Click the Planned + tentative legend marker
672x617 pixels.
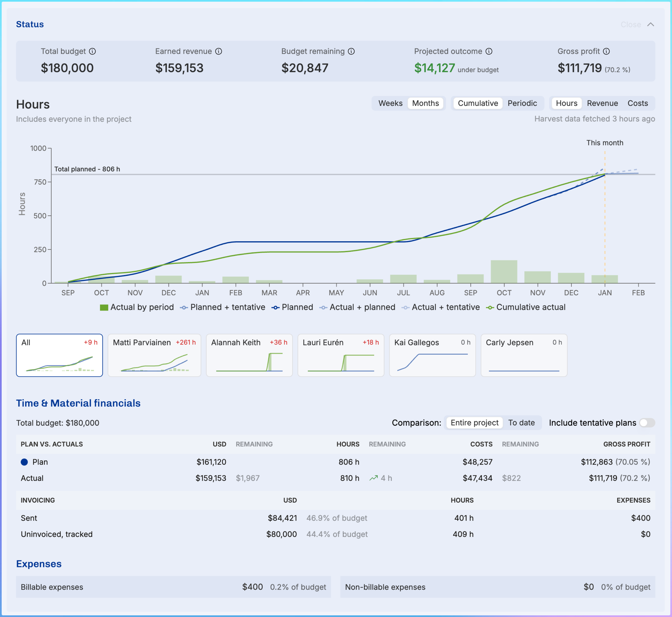point(184,307)
